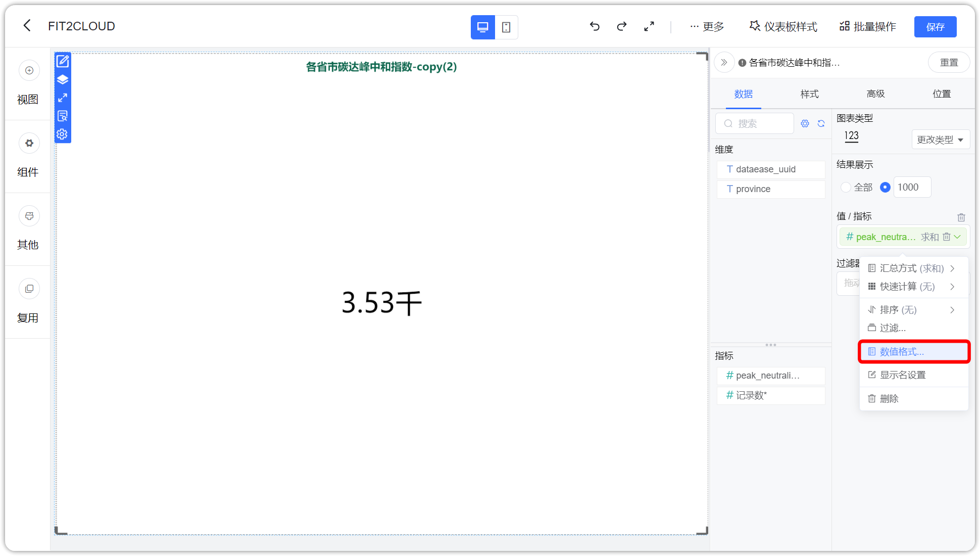Undo the last action
This screenshot has height=556, width=980.
tap(595, 26)
